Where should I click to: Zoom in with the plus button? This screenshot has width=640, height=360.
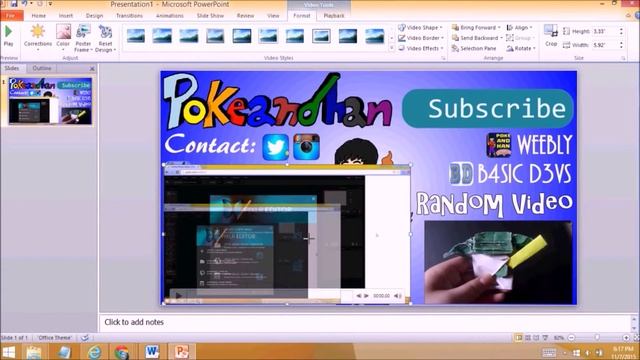tap(626, 338)
